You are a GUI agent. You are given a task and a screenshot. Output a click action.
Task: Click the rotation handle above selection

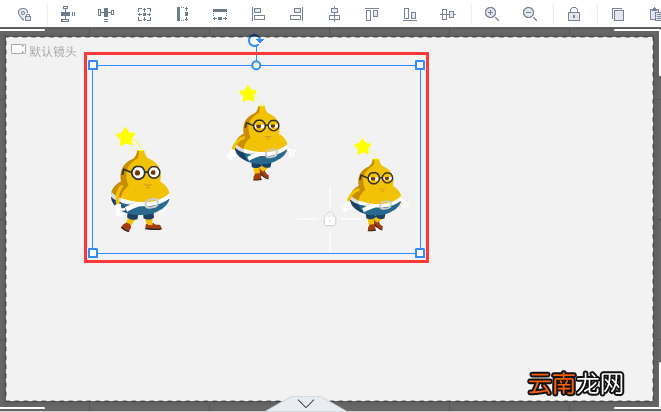255,40
